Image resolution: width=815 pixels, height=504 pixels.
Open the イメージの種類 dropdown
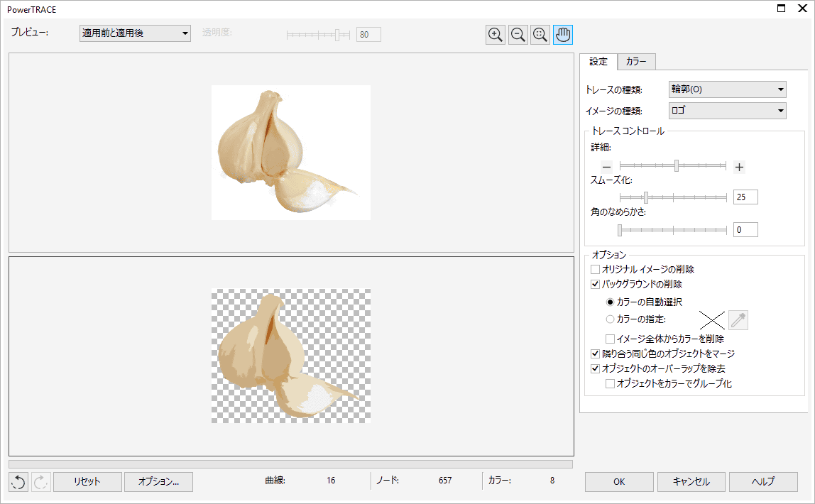coord(727,111)
